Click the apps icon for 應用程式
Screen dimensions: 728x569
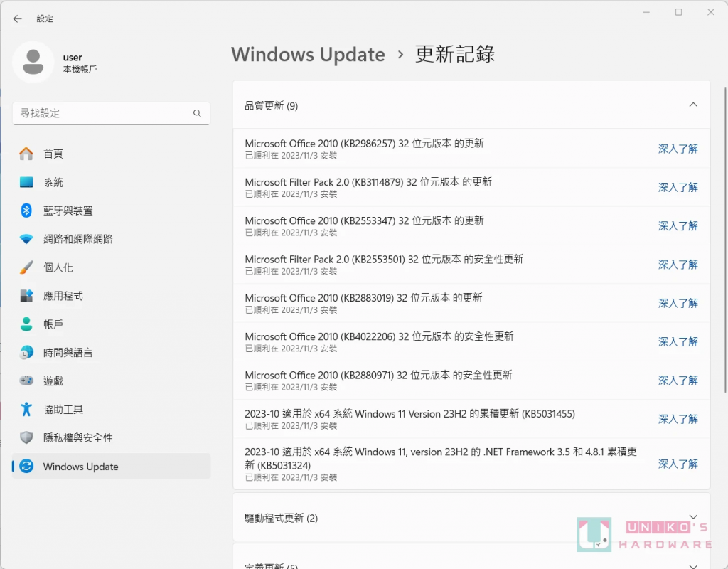(x=26, y=296)
